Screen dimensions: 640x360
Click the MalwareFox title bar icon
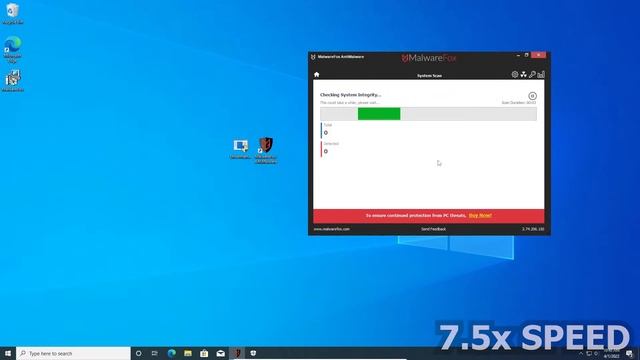313,57
